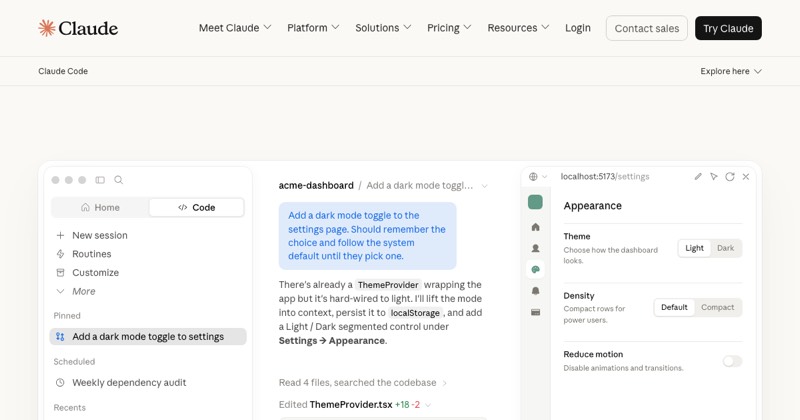800x420 pixels.
Task: Expand the Pricing menu
Action: (449, 28)
